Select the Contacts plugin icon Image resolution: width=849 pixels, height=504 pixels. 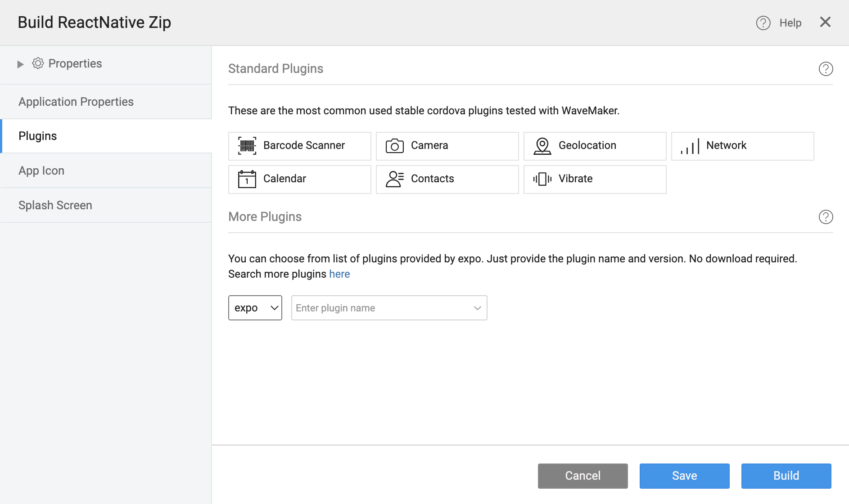coord(394,179)
